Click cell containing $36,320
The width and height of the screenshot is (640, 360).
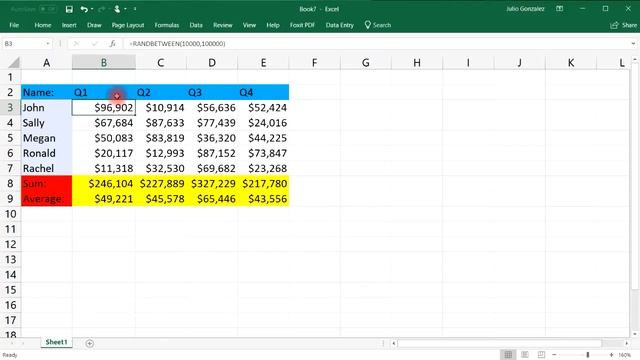coord(212,138)
